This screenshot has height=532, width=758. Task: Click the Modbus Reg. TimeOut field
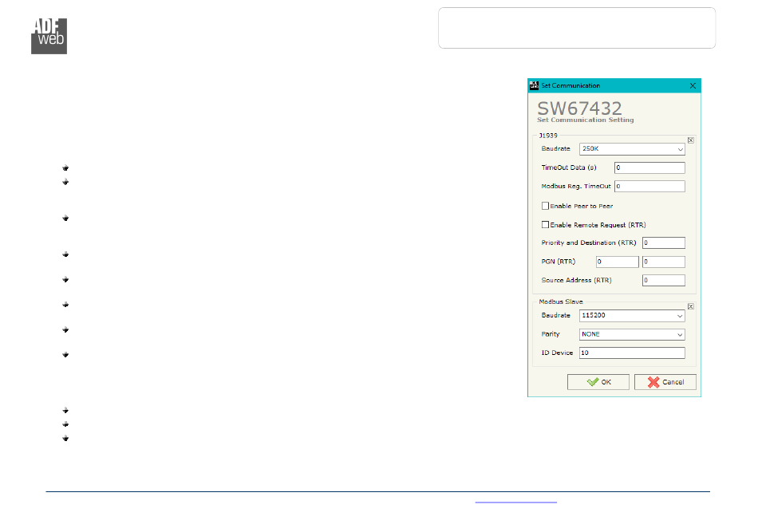(x=649, y=186)
